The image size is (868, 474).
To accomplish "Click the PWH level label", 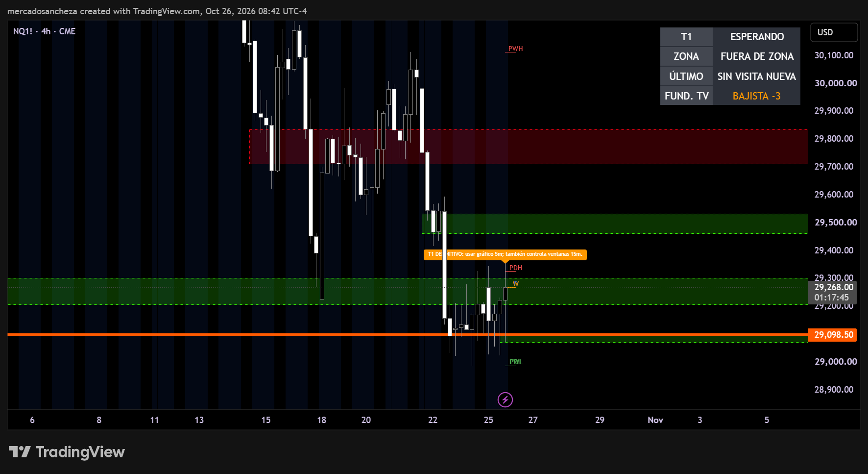I will pyautogui.click(x=515, y=49).
